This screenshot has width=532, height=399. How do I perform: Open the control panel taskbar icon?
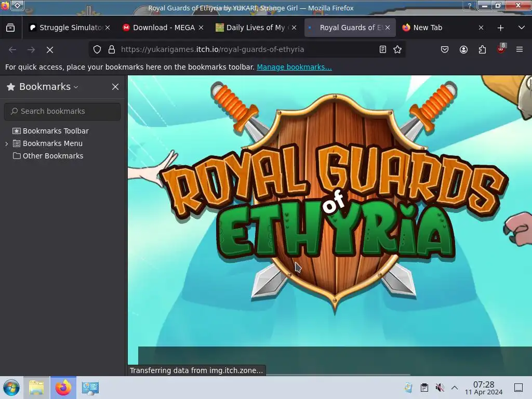pos(90,388)
